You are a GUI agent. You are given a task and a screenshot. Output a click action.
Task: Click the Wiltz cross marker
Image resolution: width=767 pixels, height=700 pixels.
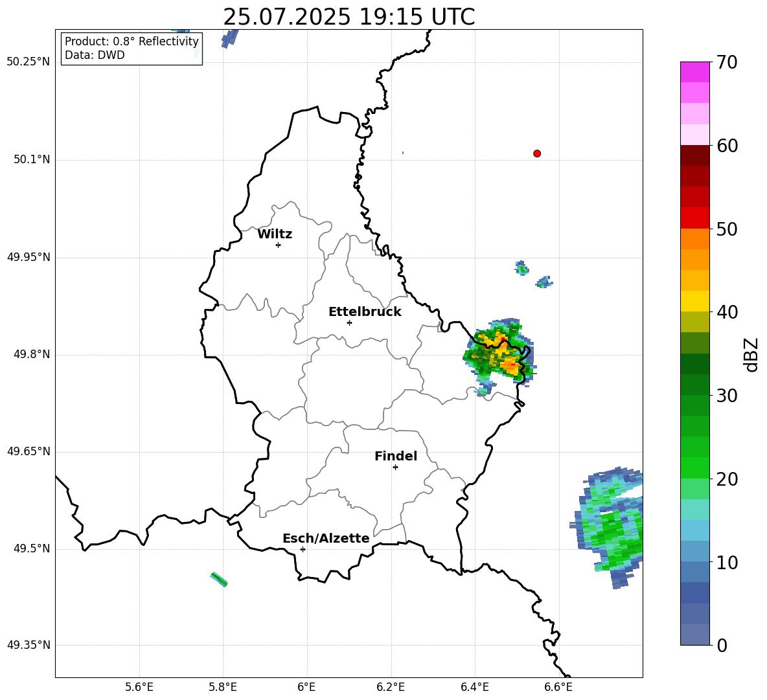click(278, 245)
